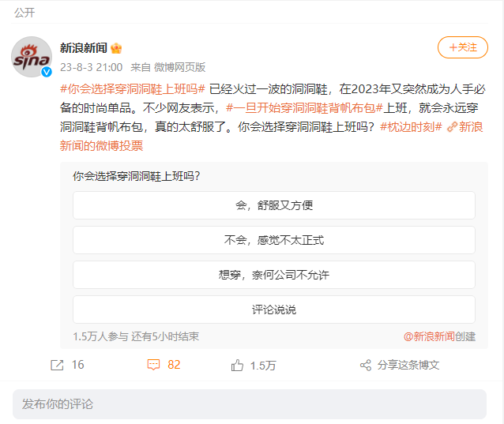Vote for option 会，舒服又方便

pyautogui.click(x=273, y=205)
